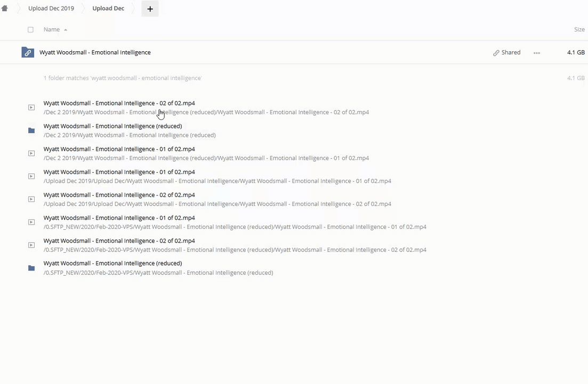Go to the home root breadcrumb icon
Viewport: 588px width, 384px height.
[5, 9]
